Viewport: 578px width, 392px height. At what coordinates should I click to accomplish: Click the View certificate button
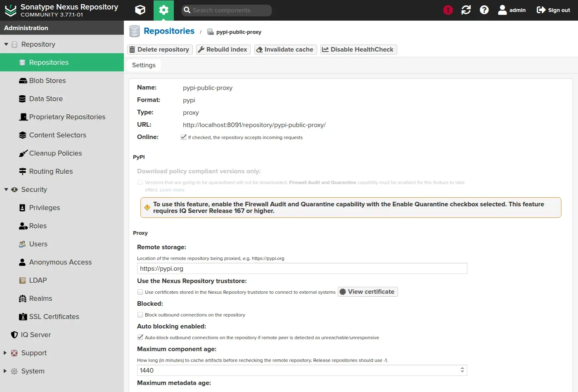367,292
